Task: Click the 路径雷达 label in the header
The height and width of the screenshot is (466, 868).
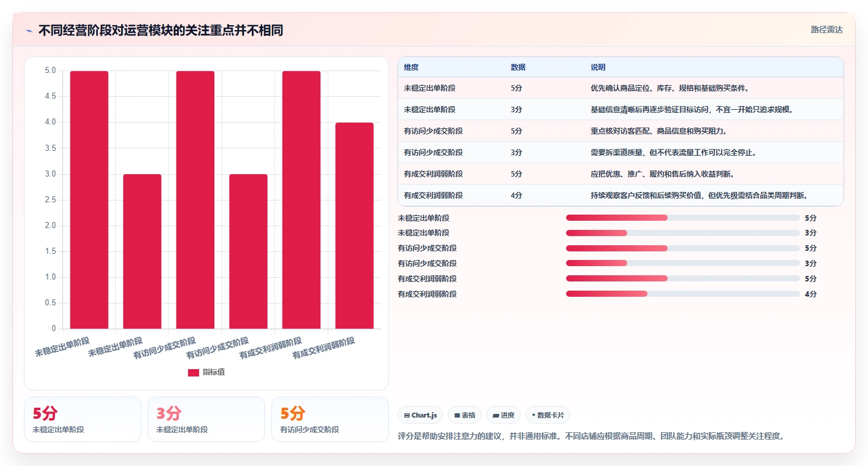Action: pyautogui.click(x=827, y=29)
